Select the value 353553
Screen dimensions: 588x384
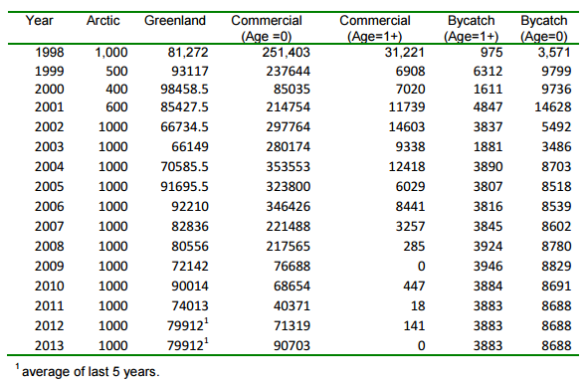289,167
